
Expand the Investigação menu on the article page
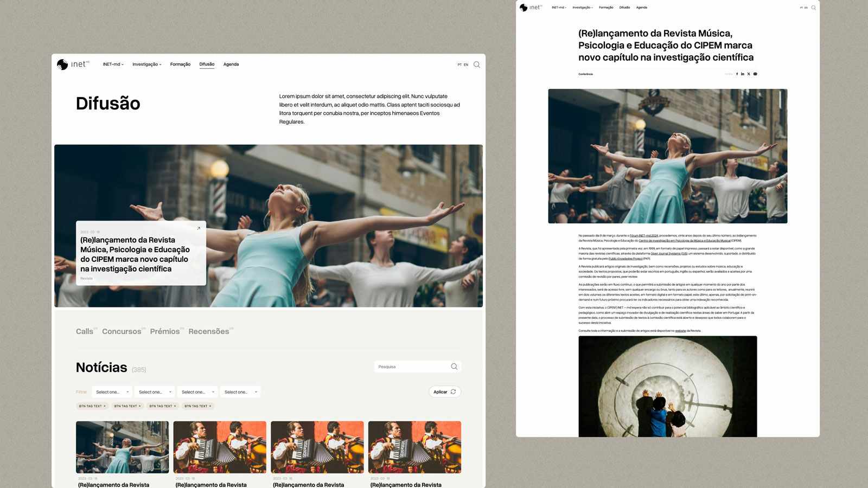coord(582,8)
